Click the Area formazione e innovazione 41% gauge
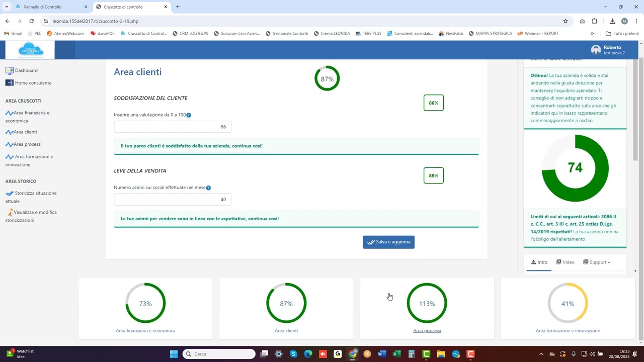Screen dimensions: 644x362 coord(568,303)
